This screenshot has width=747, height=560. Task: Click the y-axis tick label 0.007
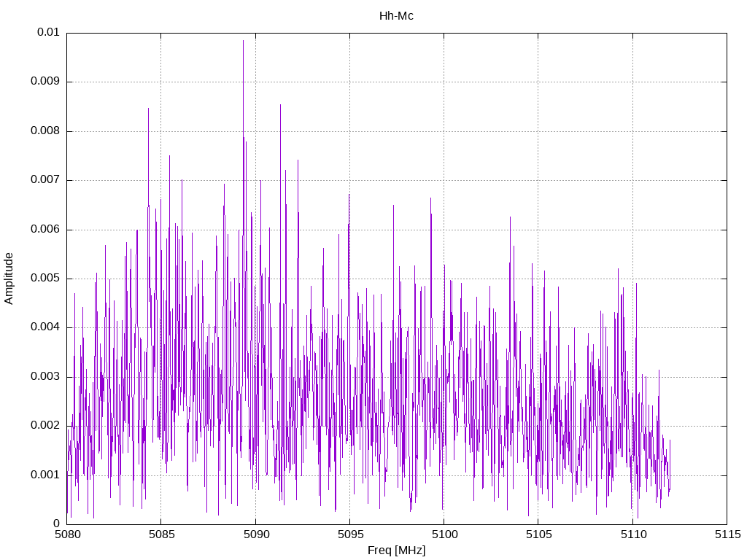point(45,180)
